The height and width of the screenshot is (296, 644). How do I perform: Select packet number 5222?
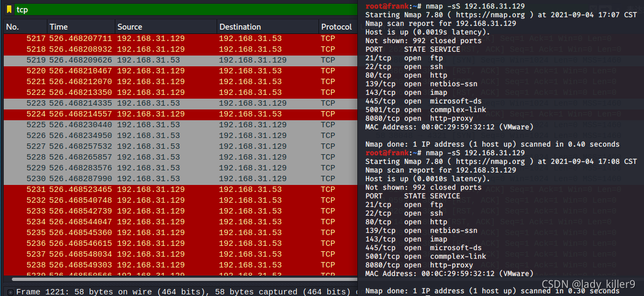click(181, 93)
